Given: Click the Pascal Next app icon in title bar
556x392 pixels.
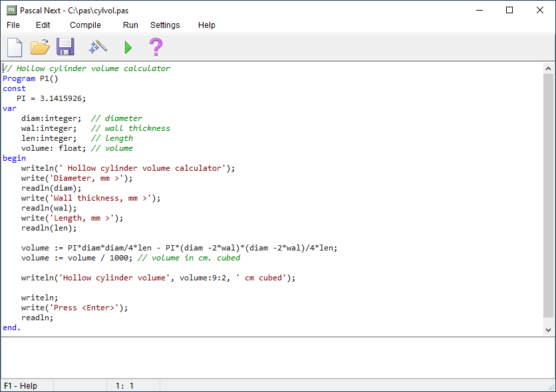Looking at the screenshot, I should 11,10.
